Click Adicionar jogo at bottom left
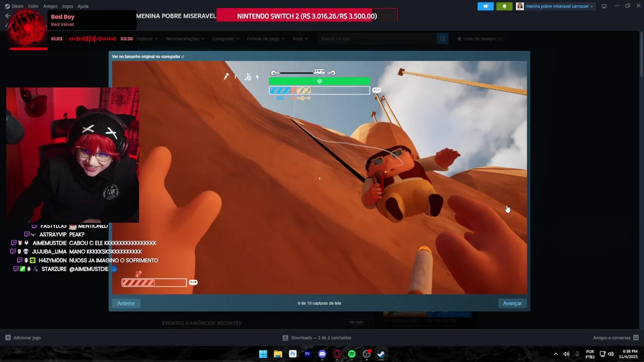This screenshot has width=644, height=362. 23,338
